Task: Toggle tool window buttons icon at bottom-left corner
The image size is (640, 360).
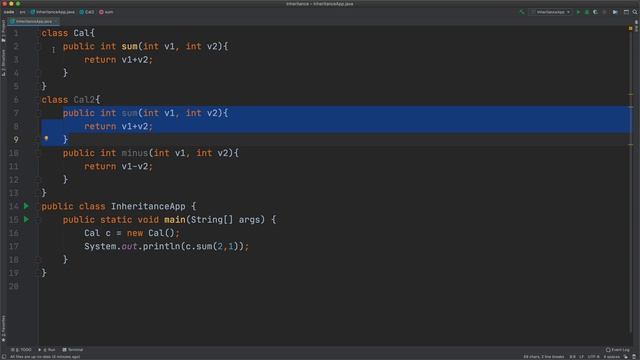Action: tap(3, 357)
